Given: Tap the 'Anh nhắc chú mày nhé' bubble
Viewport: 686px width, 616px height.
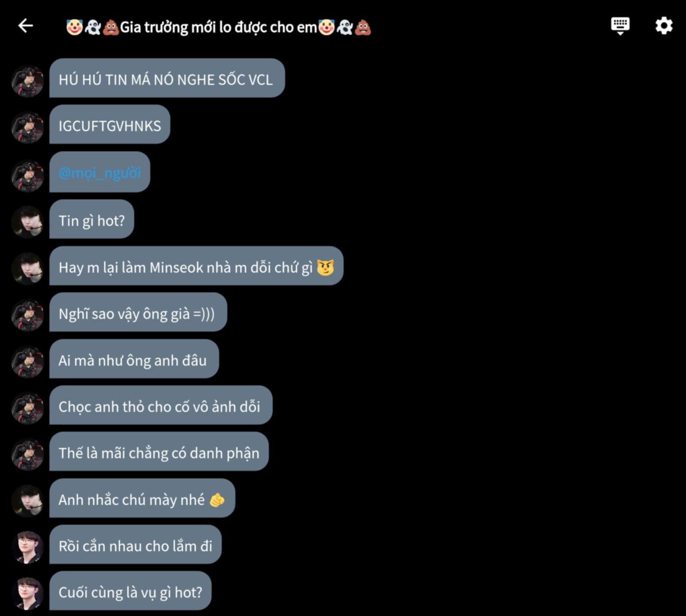Looking at the screenshot, I should click(142, 499).
